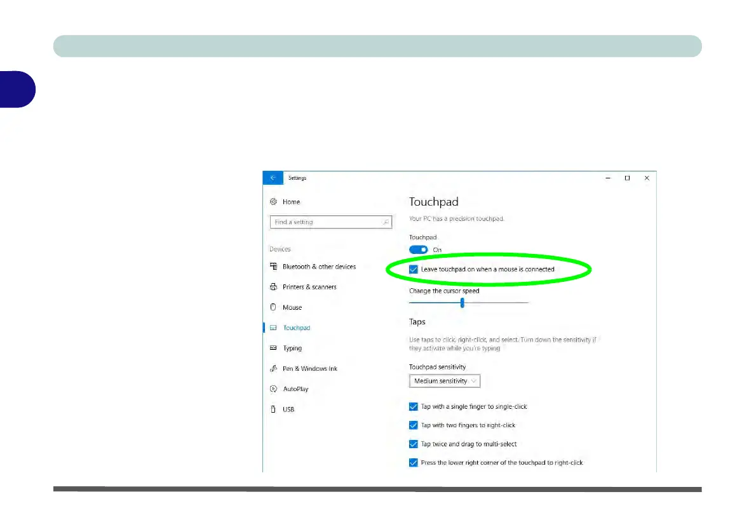756x532 pixels.
Task: Open the USB settings page
Action: 288,409
